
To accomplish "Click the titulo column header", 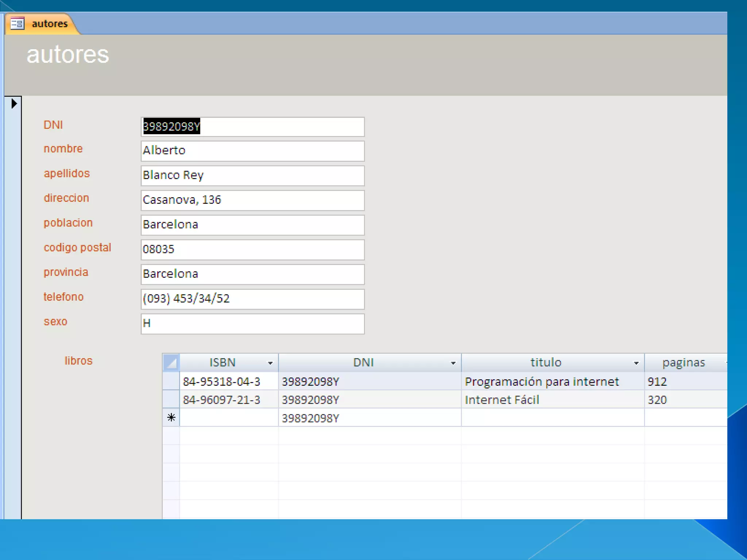I will point(545,362).
